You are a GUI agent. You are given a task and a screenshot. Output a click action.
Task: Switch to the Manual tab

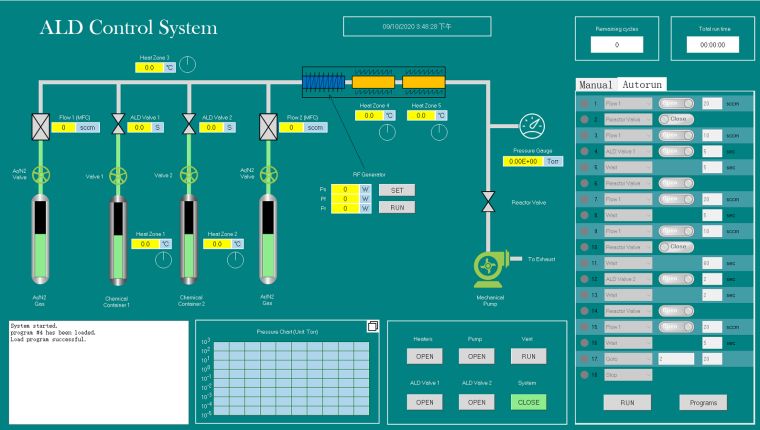595,85
